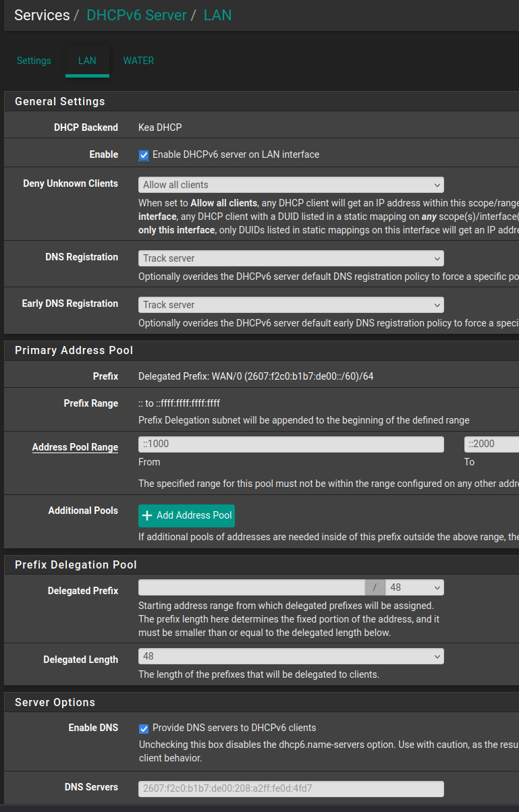Click the Services breadcrumb text

click(x=42, y=15)
